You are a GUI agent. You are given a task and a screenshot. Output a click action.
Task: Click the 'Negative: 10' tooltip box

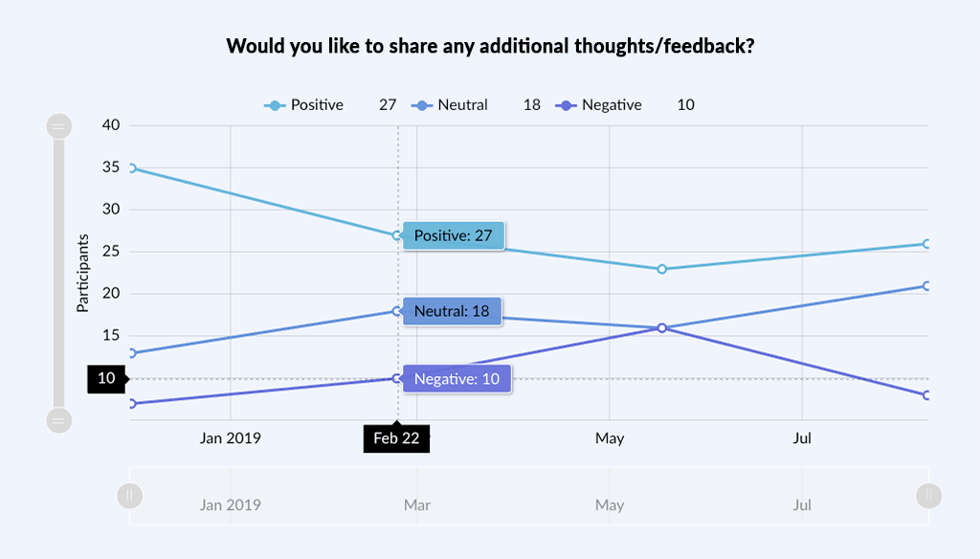pyautogui.click(x=457, y=379)
